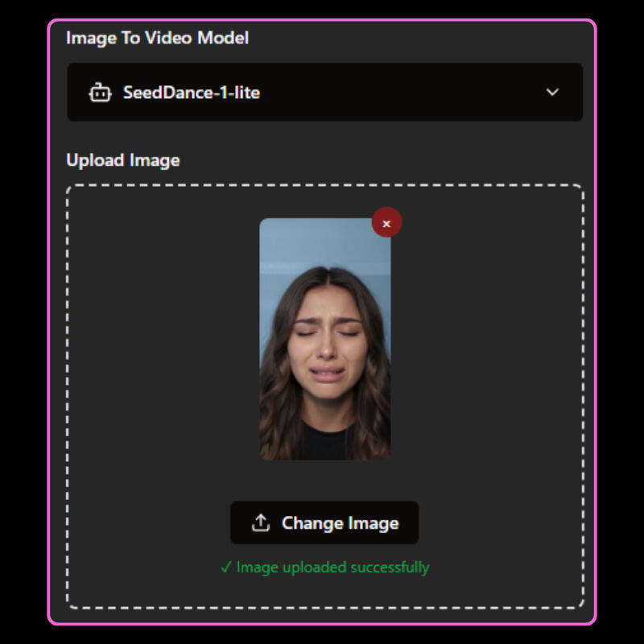Expand the Image To Video Model dropdown

click(324, 93)
